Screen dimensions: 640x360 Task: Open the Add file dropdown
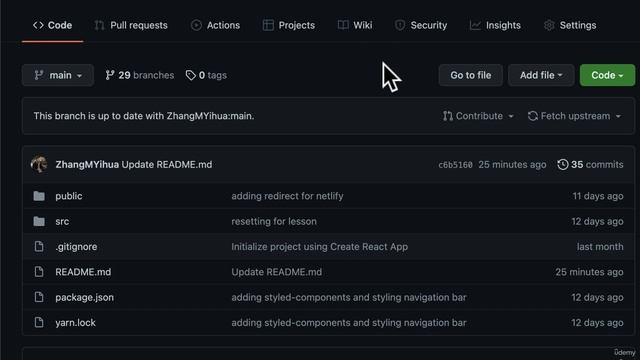(x=541, y=75)
